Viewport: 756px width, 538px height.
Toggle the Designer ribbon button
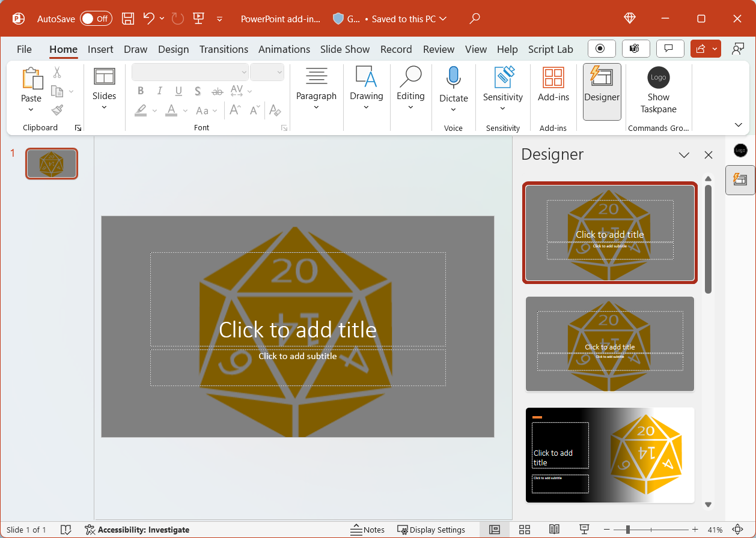(x=602, y=92)
